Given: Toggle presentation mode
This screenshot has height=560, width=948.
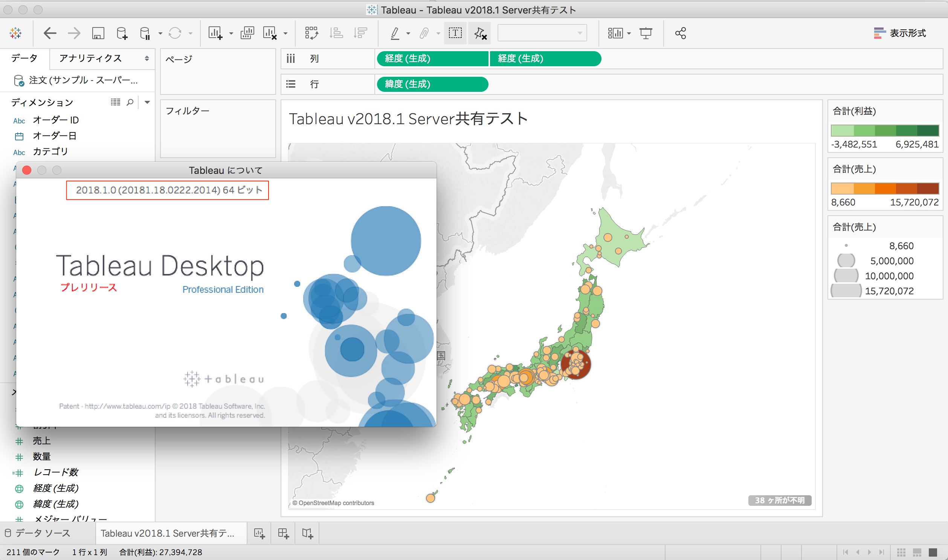Looking at the screenshot, I should 646,33.
